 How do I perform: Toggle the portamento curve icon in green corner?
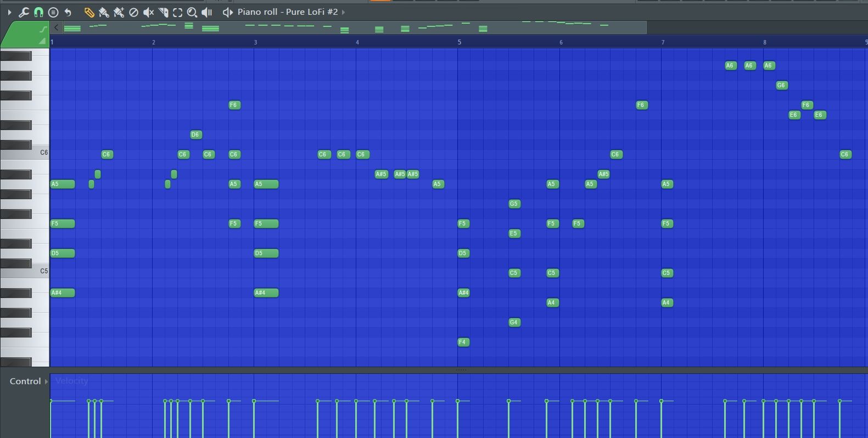[43, 29]
